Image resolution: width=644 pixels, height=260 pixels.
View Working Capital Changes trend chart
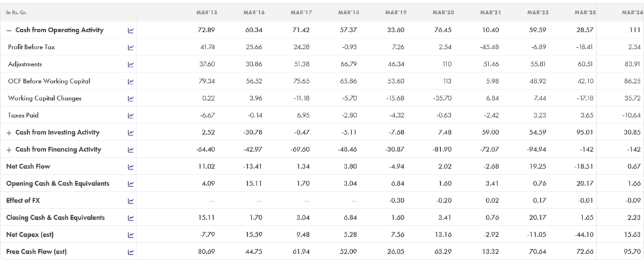[x=131, y=98]
